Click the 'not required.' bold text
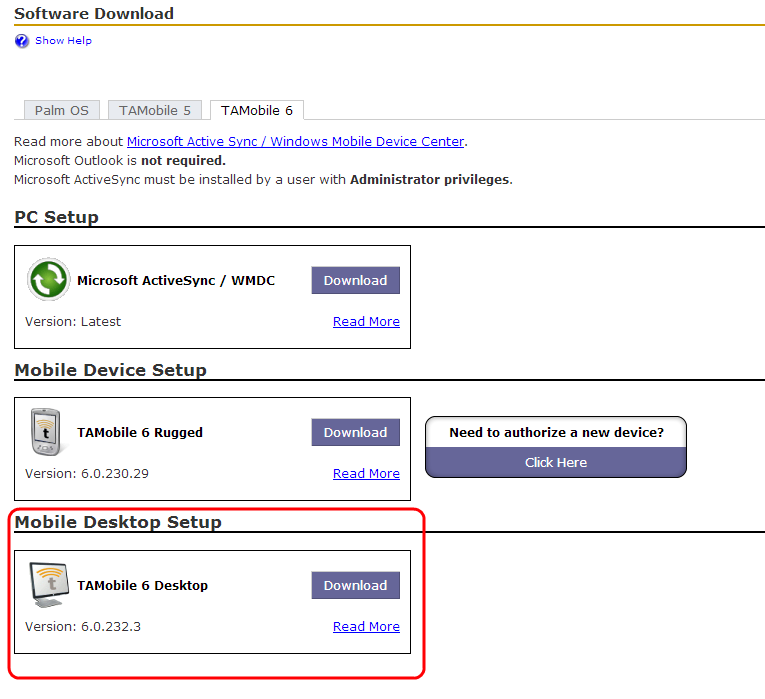The width and height of the screenshot is (765, 699). [183, 160]
